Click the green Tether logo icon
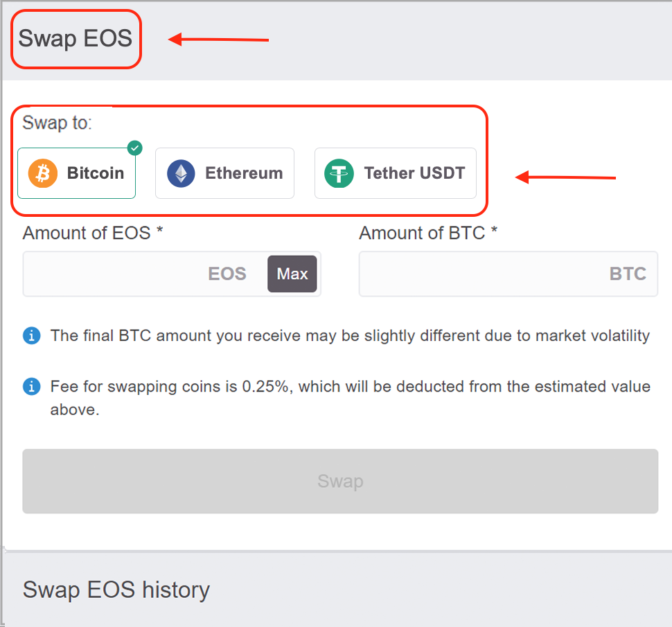Screen dimensions: 672x627 click(x=339, y=173)
